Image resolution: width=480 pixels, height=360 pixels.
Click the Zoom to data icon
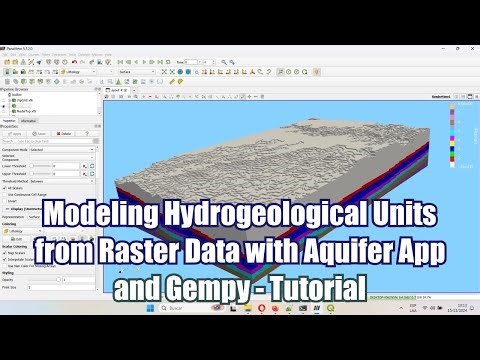(x=172, y=72)
